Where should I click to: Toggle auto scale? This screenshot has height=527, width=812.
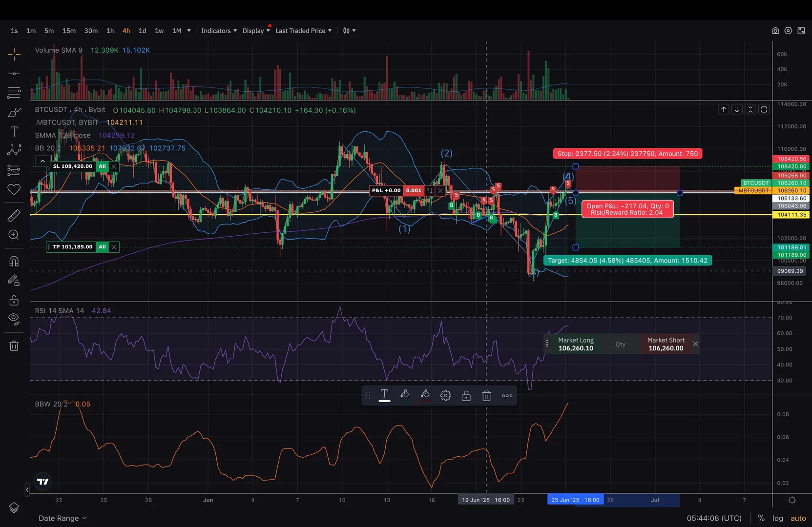click(x=798, y=518)
